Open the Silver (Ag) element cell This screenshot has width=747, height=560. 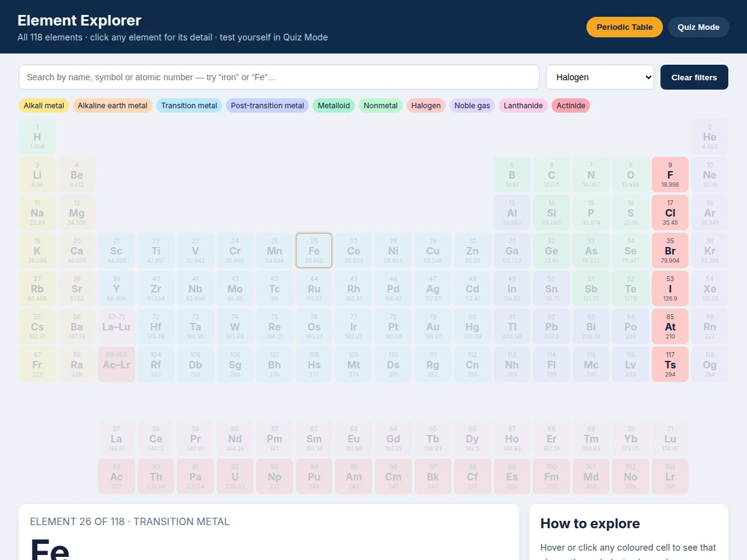tap(433, 289)
